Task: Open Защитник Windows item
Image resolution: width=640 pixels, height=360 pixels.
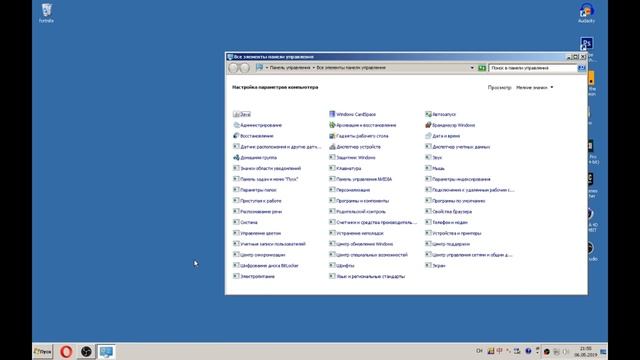Action: pyautogui.click(x=353, y=158)
